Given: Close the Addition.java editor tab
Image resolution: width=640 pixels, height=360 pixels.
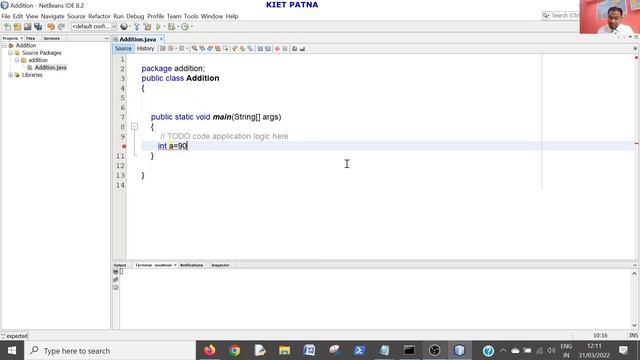Looking at the screenshot, I should click(x=161, y=39).
